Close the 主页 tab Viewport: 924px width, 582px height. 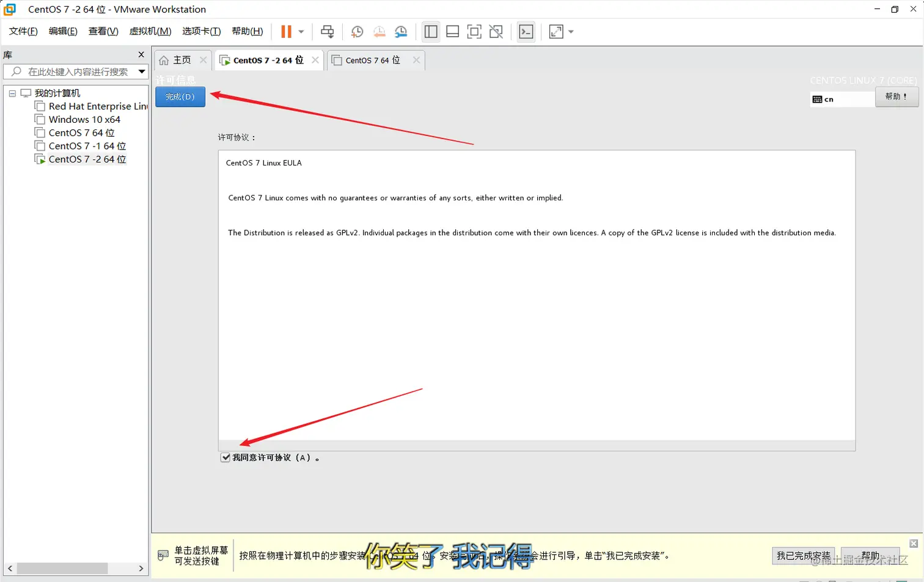(204, 60)
